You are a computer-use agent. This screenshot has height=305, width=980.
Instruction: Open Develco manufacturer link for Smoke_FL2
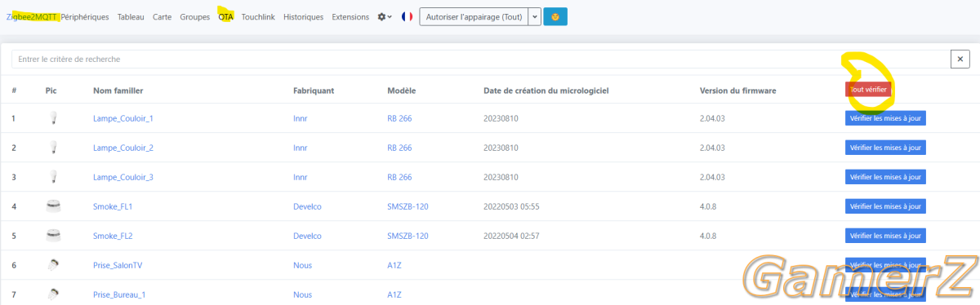pos(308,236)
